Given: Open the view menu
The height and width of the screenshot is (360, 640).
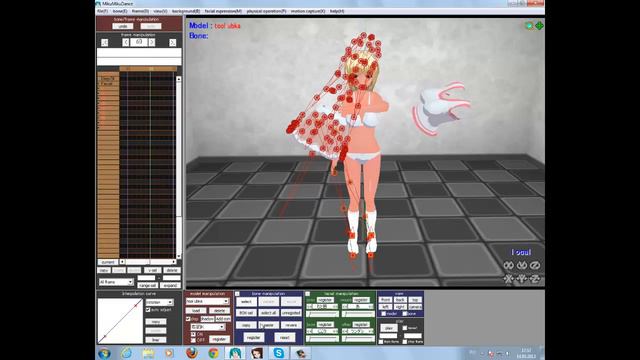Looking at the screenshot, I should tap(160, 11).
